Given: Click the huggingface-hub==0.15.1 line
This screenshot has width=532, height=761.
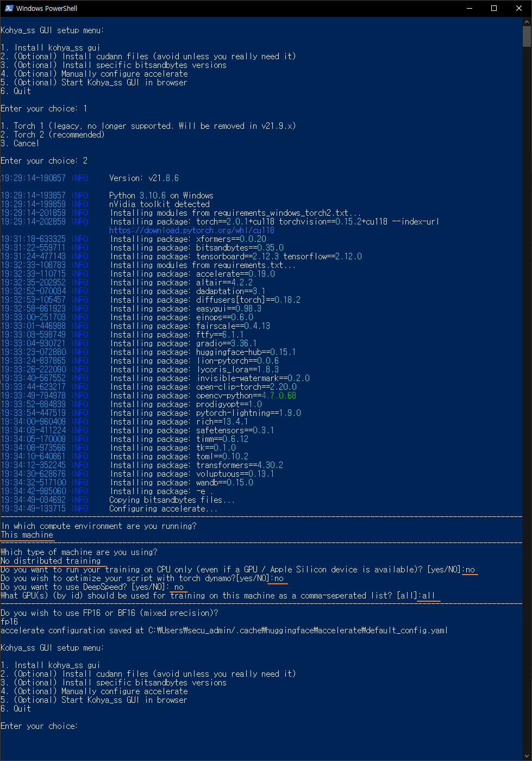Looking at the screenshot, I should [203, 352].
